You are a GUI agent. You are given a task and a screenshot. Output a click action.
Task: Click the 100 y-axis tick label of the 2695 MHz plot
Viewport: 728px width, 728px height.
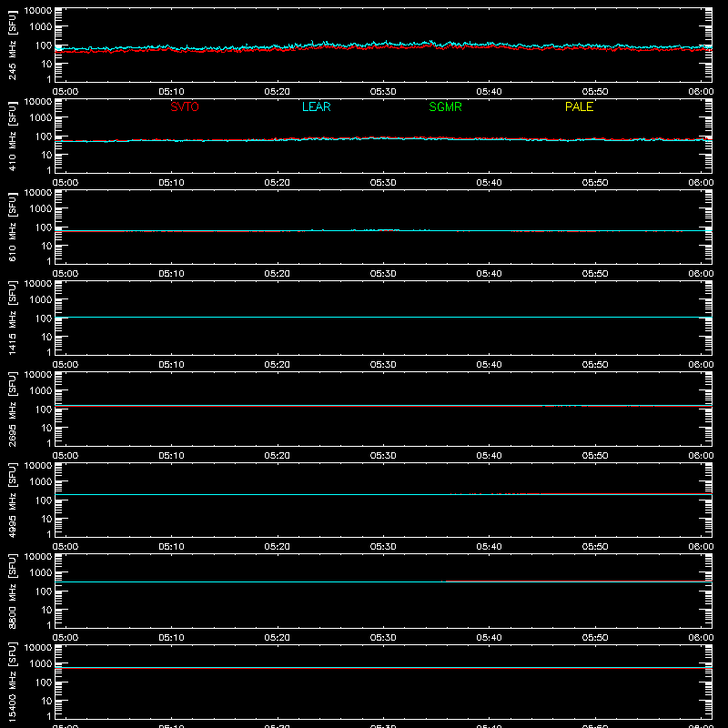44,409
